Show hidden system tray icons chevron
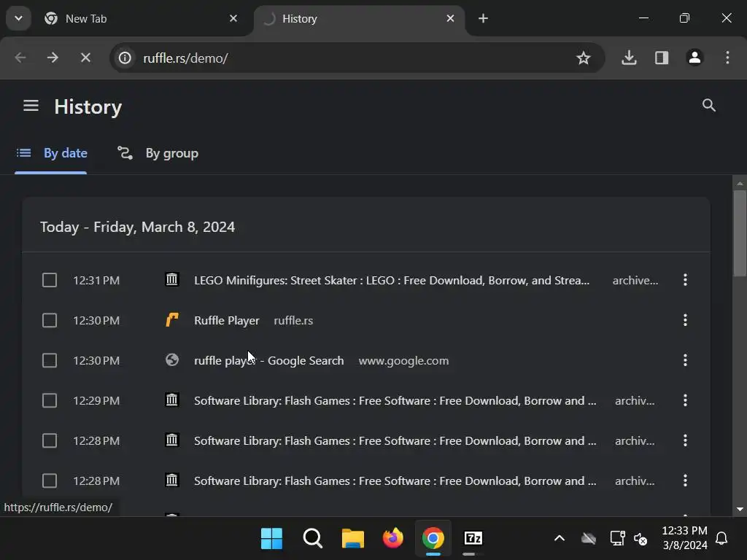 560,539
